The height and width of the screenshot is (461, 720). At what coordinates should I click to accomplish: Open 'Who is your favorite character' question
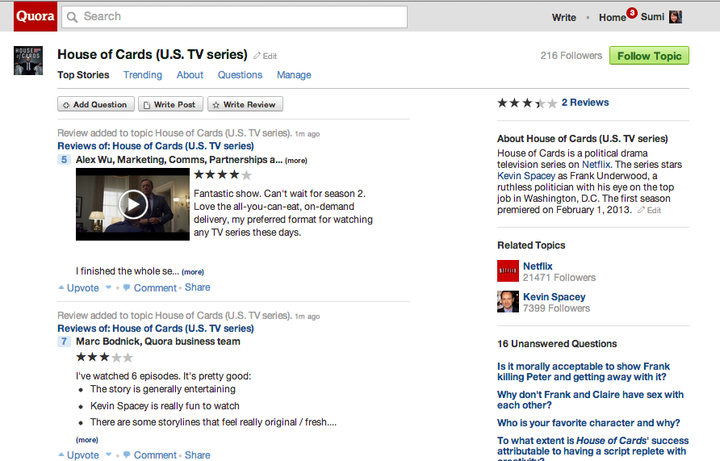tap(588, 423)
